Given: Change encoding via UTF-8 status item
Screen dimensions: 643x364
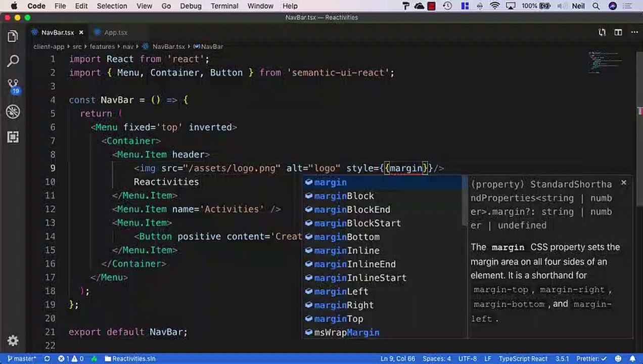Looking at the screenshot, I should tap(468, 358).
